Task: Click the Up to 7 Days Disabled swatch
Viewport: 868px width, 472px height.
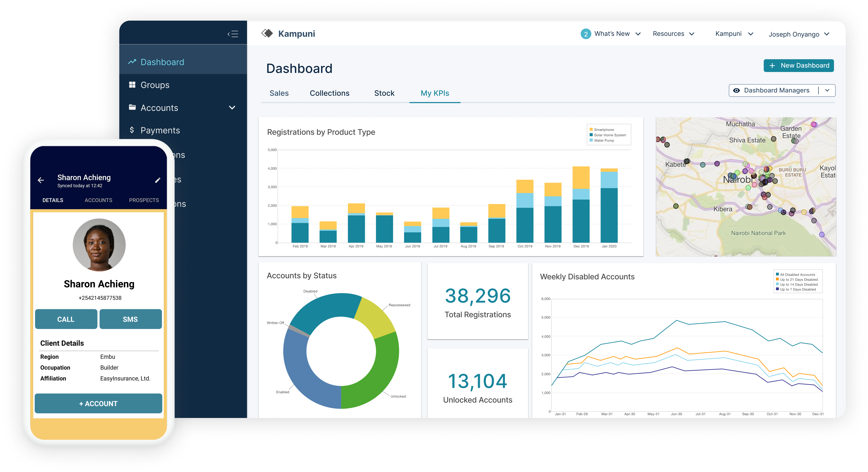Action: [777, 289]
